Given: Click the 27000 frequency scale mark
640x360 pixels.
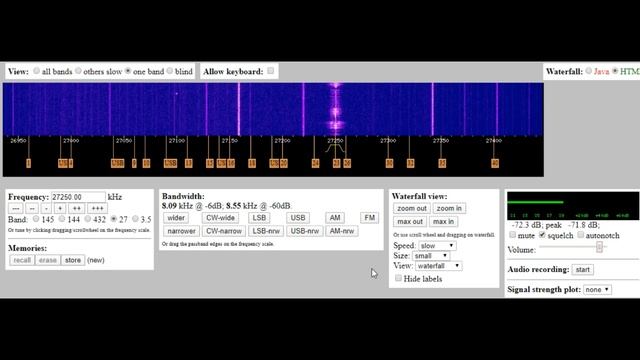Looking at the screenshot, I should pos(71,141).
